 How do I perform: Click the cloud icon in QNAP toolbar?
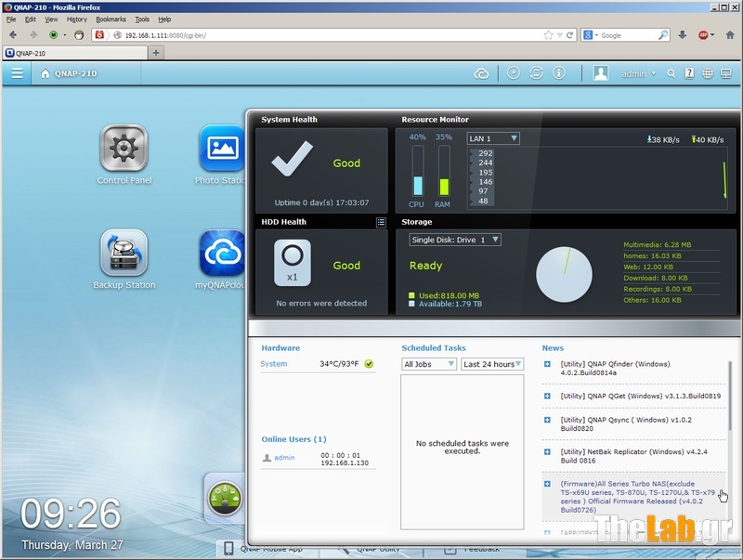[481, 73]
